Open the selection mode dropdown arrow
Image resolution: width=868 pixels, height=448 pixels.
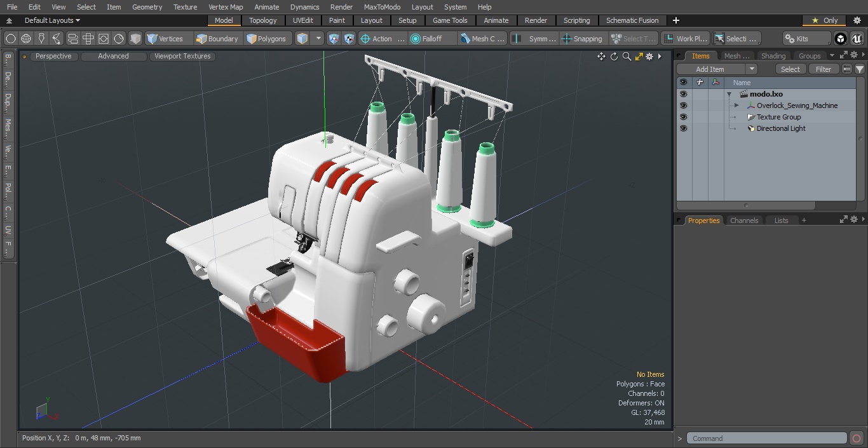click(x=319, y=39)
